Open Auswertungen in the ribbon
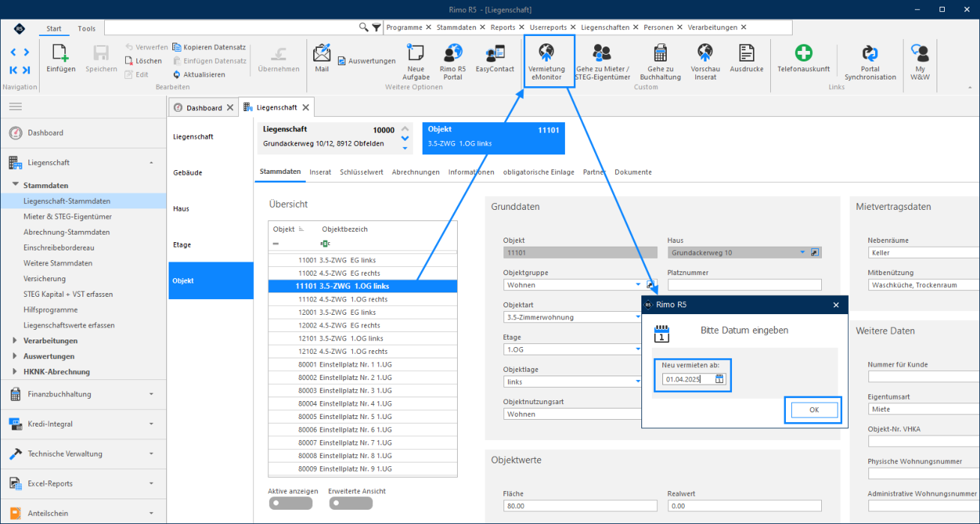Image resolution: width=980 pixels, height=524 pixels. coord(366,61)
